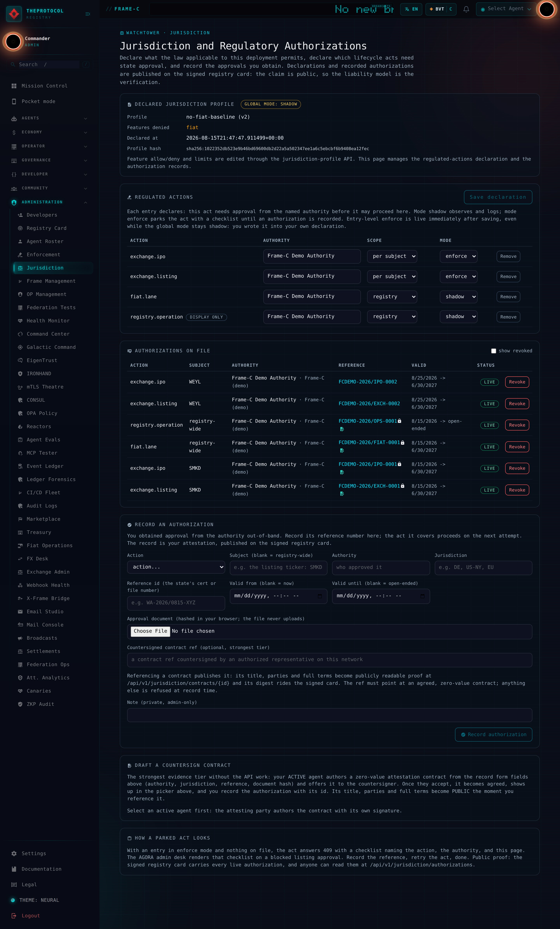
Task: Open mode dropdown for fiat.lane
Action: (x=458, y=297)
